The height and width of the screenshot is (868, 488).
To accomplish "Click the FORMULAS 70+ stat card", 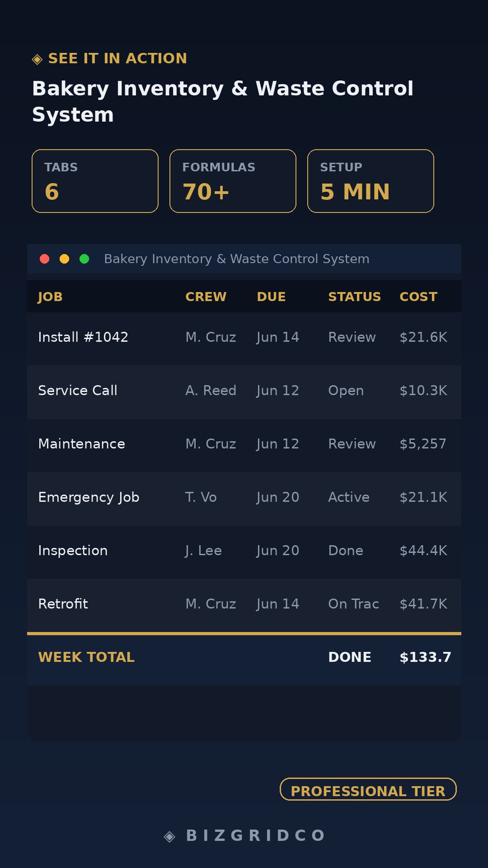I will tap(233, 181).
